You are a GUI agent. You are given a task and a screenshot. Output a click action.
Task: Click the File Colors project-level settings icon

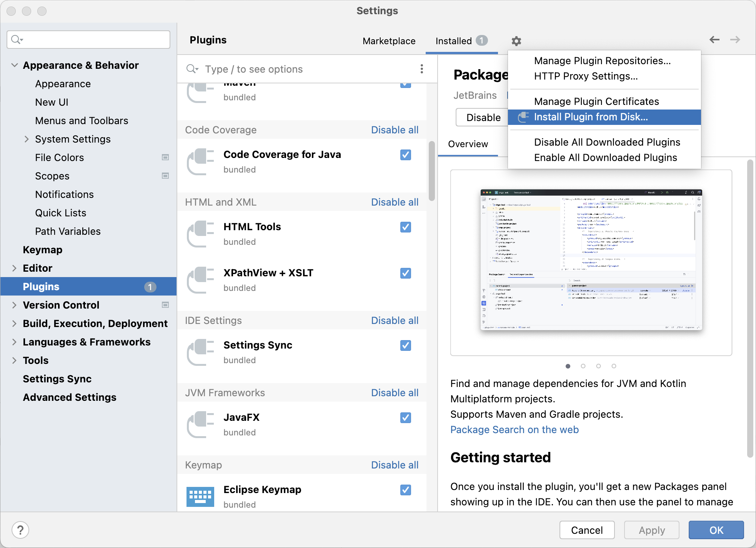[165, 157]
